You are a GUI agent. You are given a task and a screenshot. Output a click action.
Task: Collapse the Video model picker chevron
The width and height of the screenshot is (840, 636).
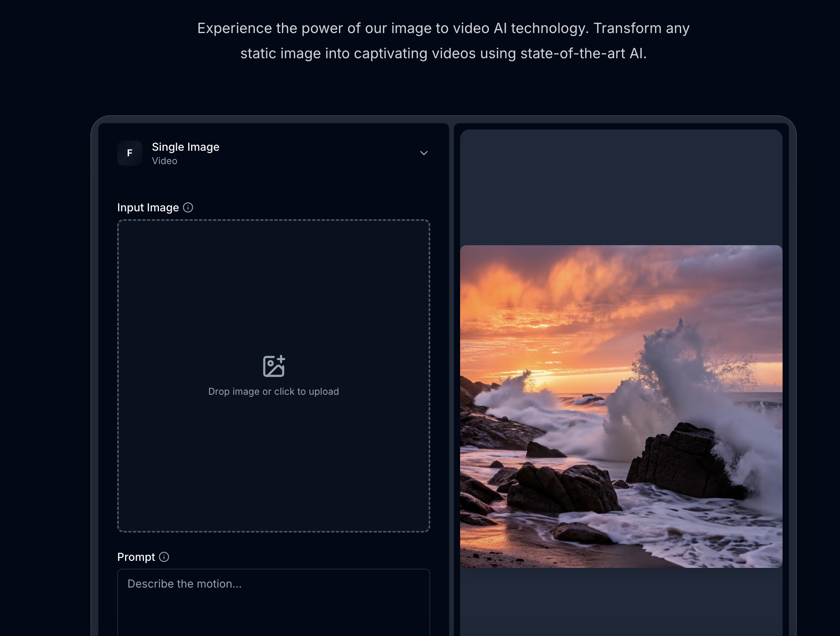(424, 153)
